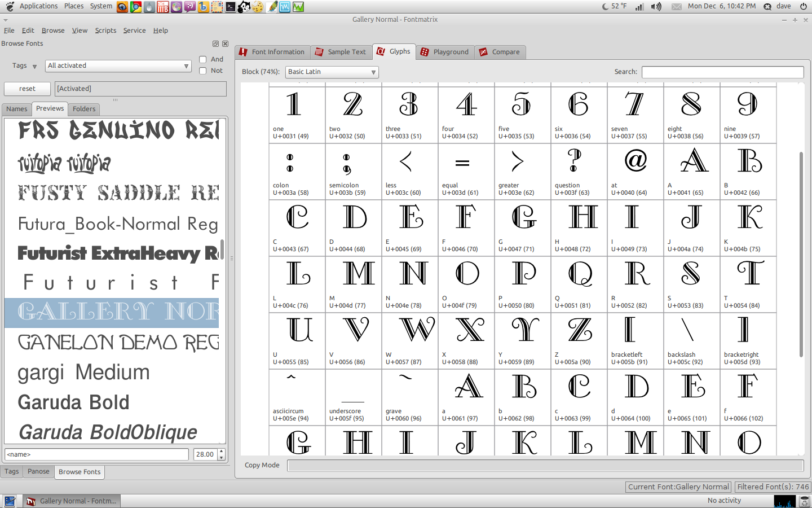Viewport: 812px width, 508px height.
Task: Open the weather applet showing 52 °F
Action: point(614,6)
